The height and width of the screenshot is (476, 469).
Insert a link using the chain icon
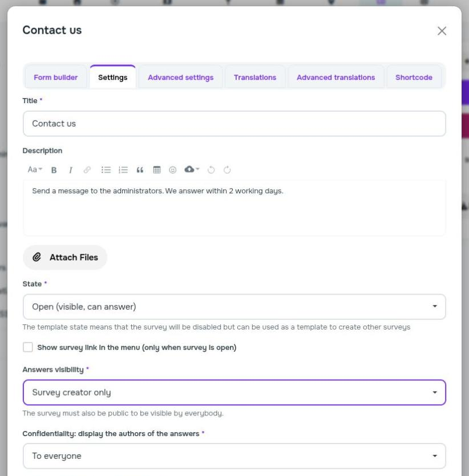click(87, 170)
